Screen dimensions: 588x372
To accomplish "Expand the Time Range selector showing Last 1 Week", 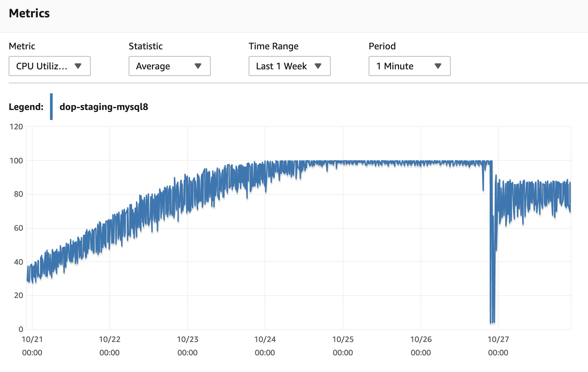I will coord(289,66).
